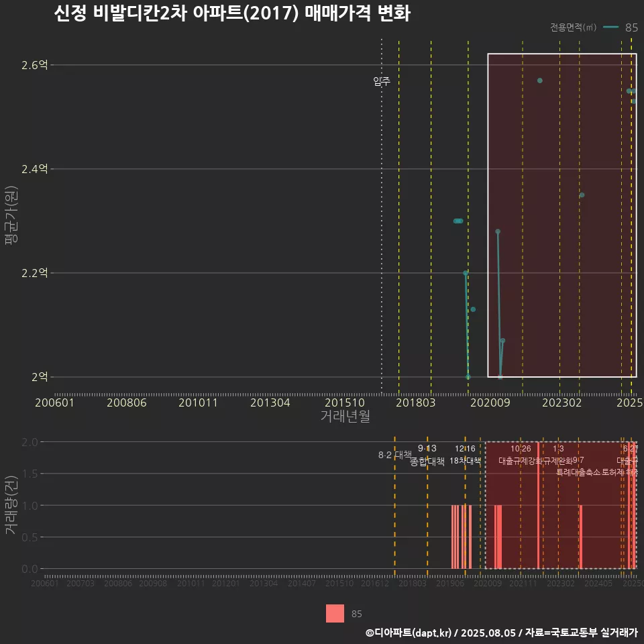This screenshot has width=644, height=644.
Task: Click the 0.0 volume axis label
Action: tap(30, 569)
